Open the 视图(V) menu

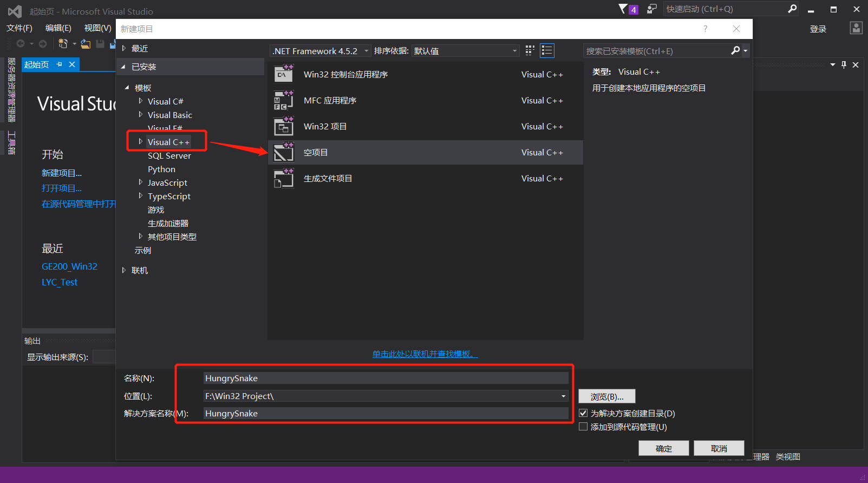(x=97, y=28)
